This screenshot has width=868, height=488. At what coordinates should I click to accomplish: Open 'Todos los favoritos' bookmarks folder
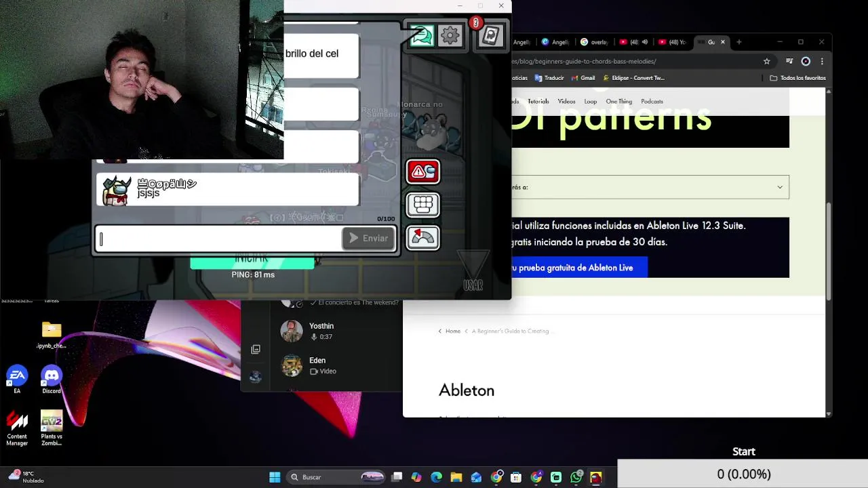(x=797, y=78)
